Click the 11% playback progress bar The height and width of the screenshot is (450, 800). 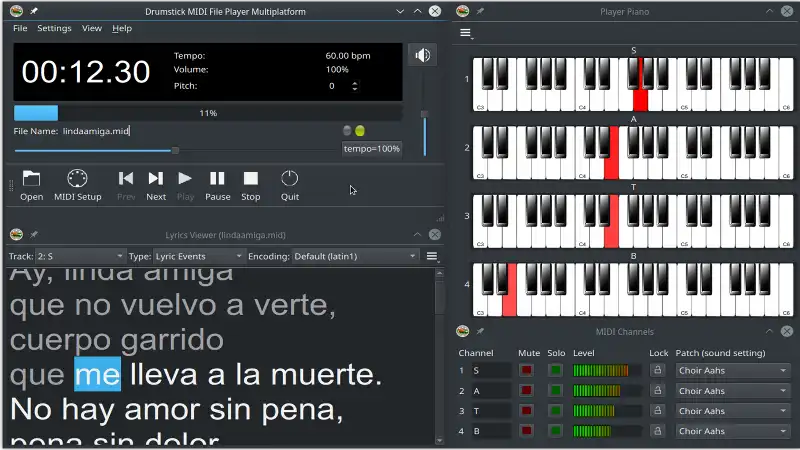tap(208, 113)
